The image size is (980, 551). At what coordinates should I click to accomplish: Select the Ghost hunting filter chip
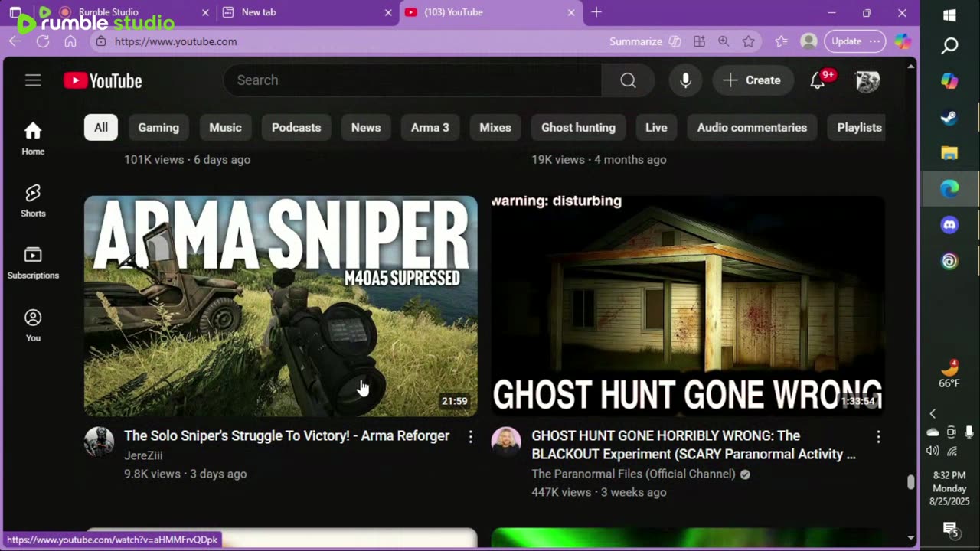tap(578, 128)
